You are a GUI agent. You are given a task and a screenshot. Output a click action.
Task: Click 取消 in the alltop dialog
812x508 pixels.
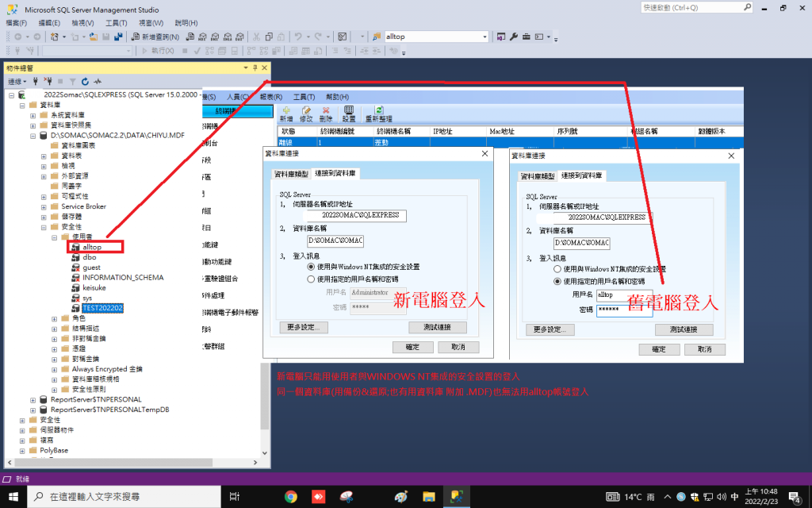point(705,349)
